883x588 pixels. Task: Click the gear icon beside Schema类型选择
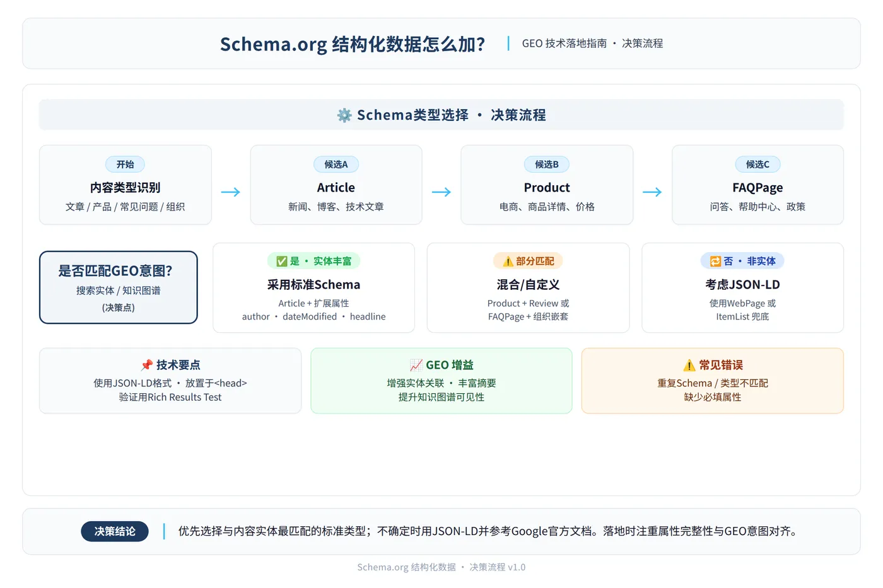point(344,115)
